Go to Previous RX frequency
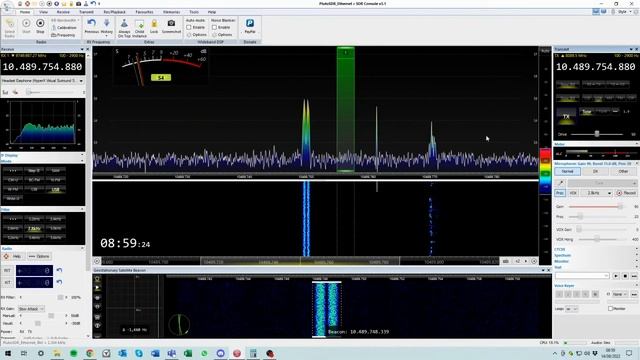The height and width of the screenshot is (360, 640). [x=91, y=24]
